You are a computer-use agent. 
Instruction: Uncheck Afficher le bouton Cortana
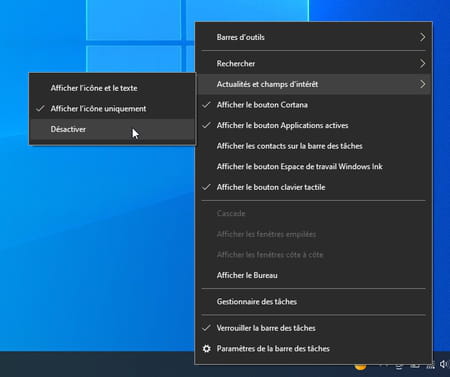tap(313, 105)
